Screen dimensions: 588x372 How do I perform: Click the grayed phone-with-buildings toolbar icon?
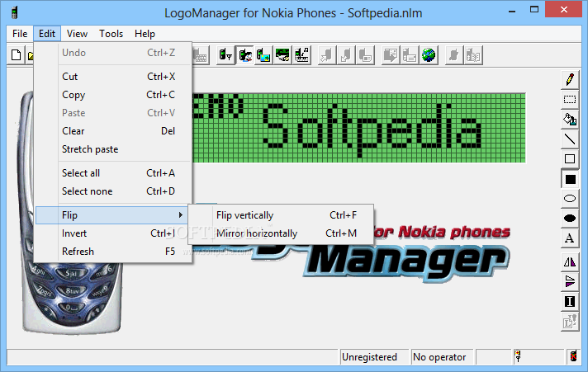pyautogui.click(x=473, y=55)
